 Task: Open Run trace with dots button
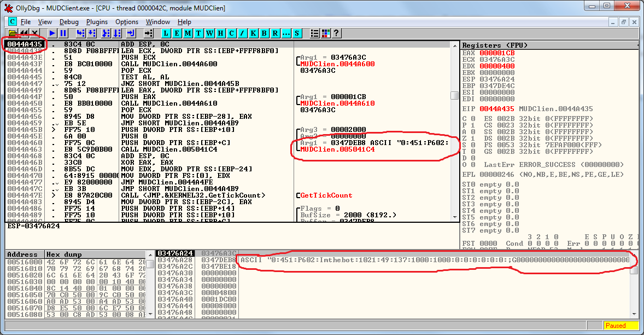click(286, 33)
